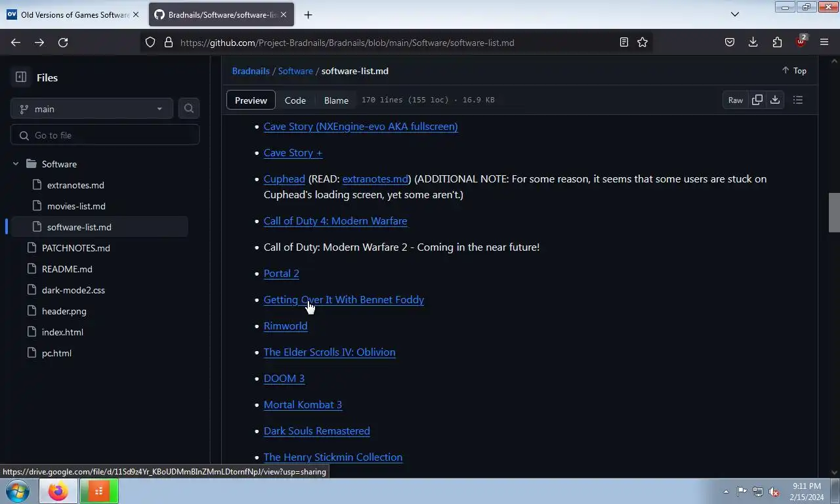Open dark-mode2.css in file tree
The width and height of the screenshot is (840, 504).
point(73,290)
